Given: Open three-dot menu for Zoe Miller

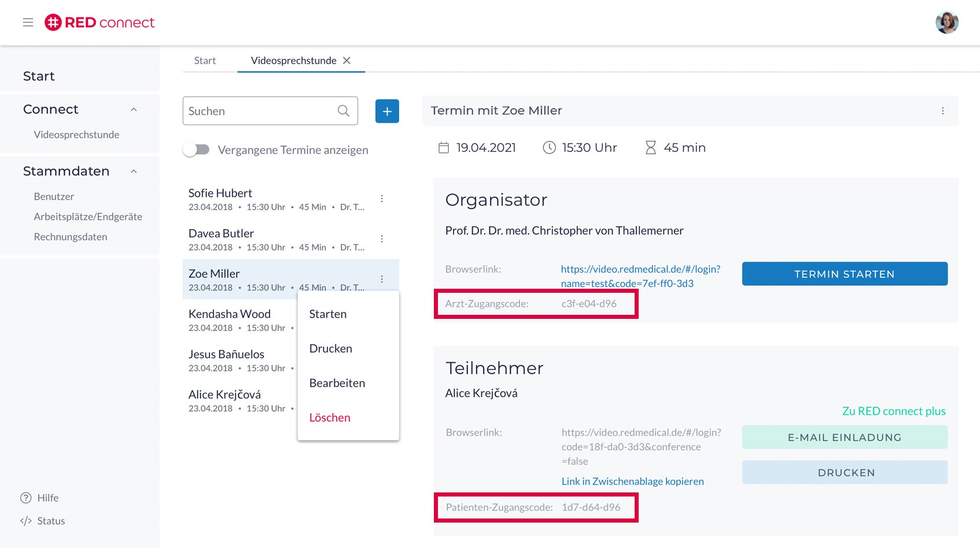Looking at the screenshot, I should pyautogui.click(x=382, y=279).
